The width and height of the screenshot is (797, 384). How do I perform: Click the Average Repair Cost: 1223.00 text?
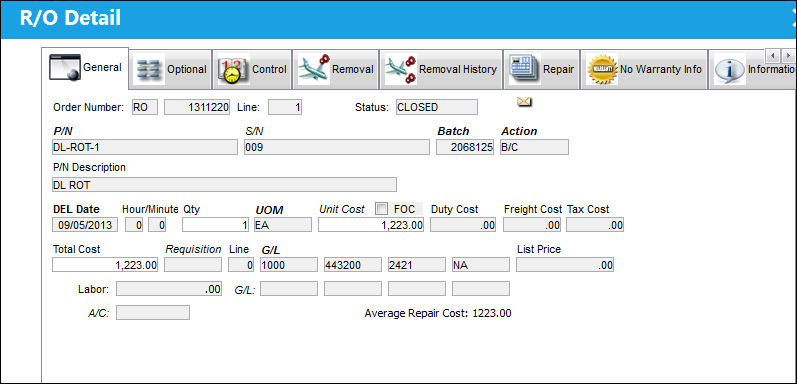[x=438, y=313]
